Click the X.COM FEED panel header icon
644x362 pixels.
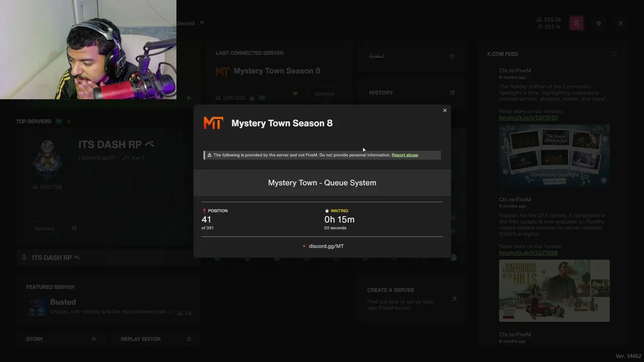point(614,54)
